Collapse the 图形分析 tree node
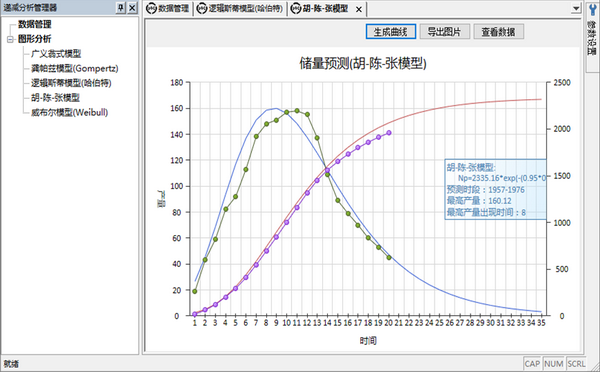The width and height of the screenshot is (600, 372). [10, 39]
